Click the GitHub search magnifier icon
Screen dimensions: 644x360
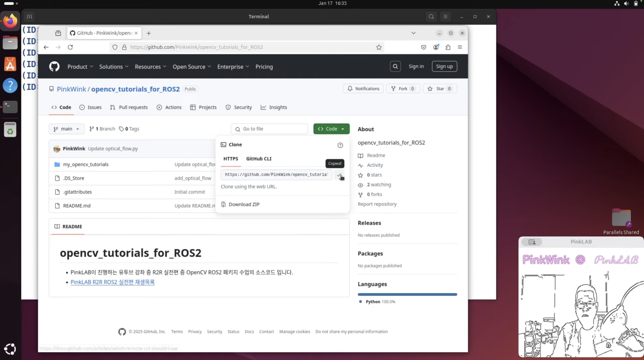pos(395,66)
